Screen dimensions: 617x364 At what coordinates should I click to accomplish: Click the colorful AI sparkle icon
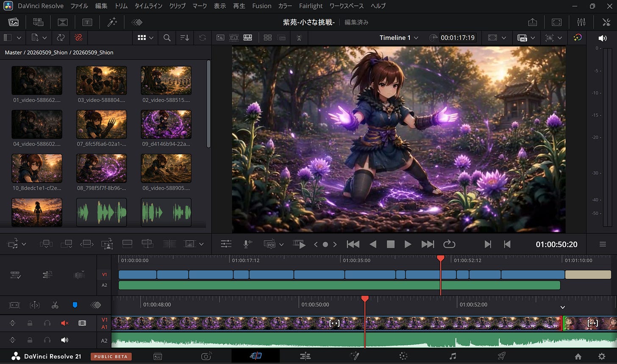pos(577,38)
